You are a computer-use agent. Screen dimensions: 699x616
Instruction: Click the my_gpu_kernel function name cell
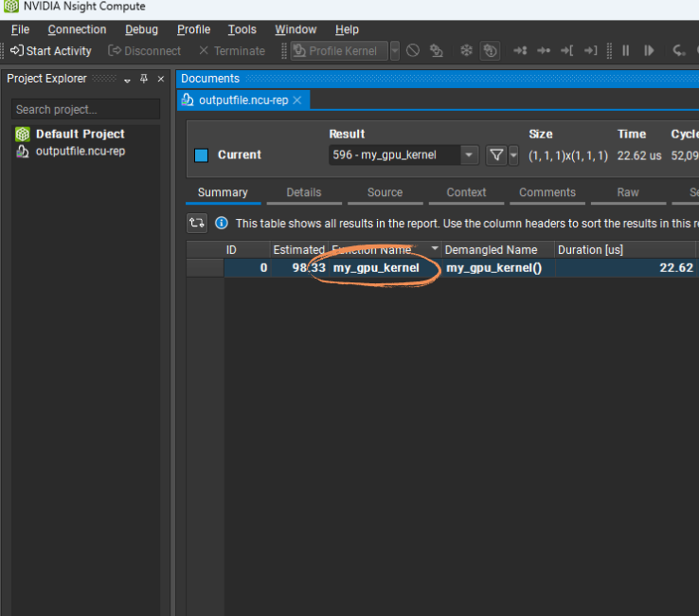pyautogui.click(x=385, y=267)
